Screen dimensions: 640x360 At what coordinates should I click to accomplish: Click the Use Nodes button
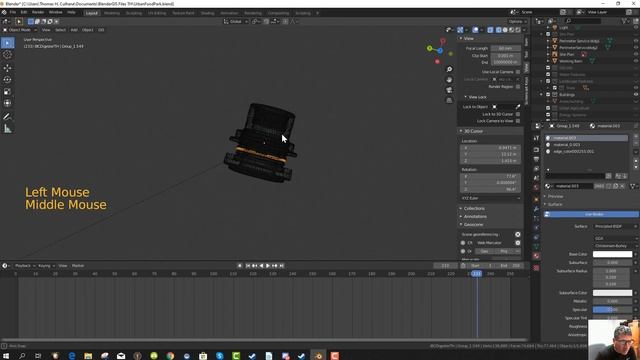click(x=591, y=214)
